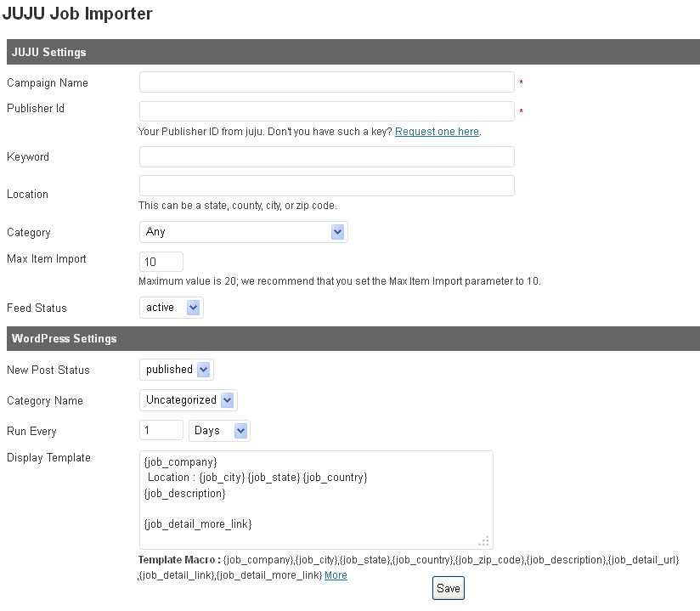700x611 pixels.
Task: Select the Location text field
Action: click(326, 186)
